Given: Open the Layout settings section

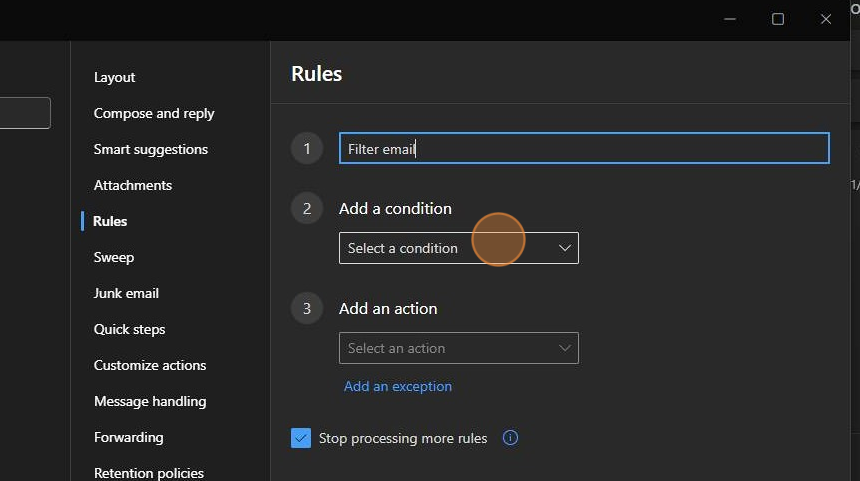Looking at the screenshot, I should [x=114, y=77].
